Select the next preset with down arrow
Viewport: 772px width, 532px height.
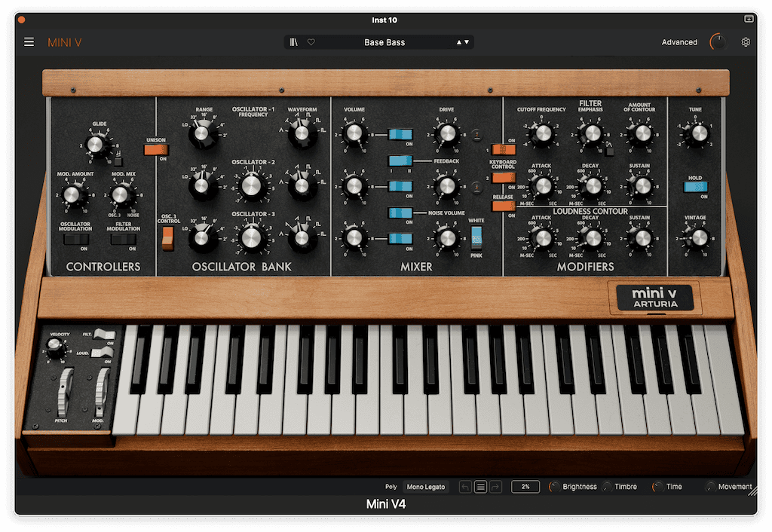467,42
